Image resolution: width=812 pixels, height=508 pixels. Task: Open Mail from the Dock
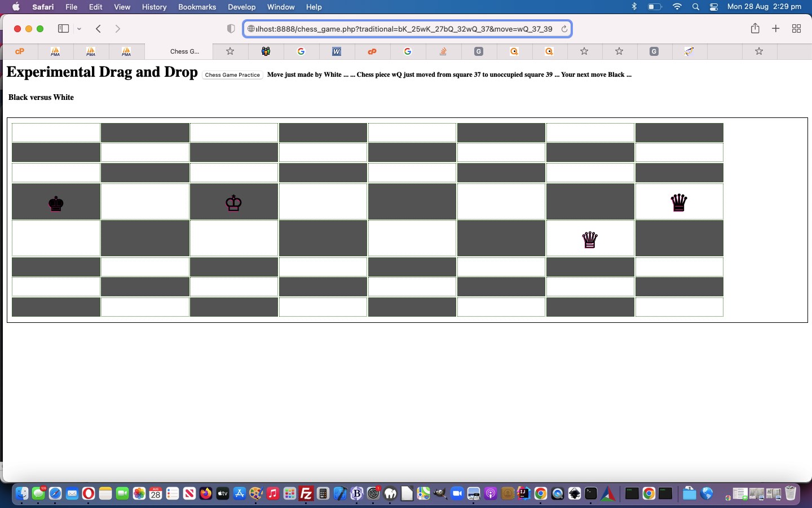tap(72, 494)
